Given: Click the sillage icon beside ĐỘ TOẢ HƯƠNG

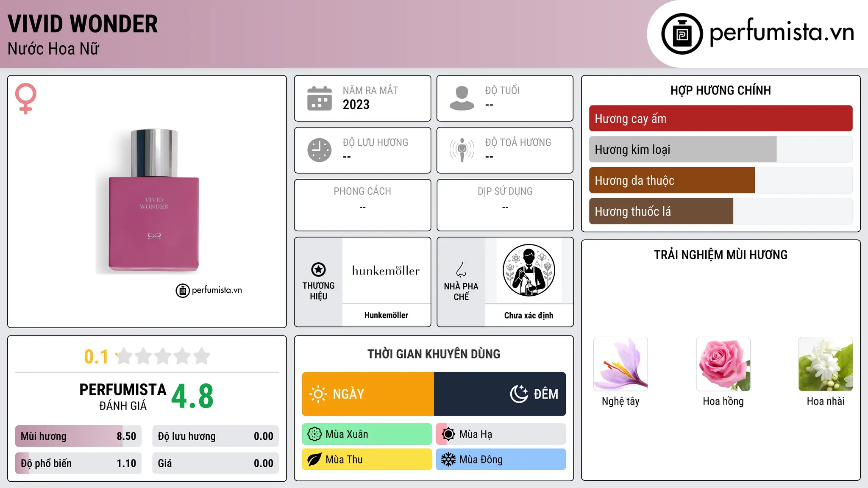Looking at the screenshot, I should click(x=462, y=150).
